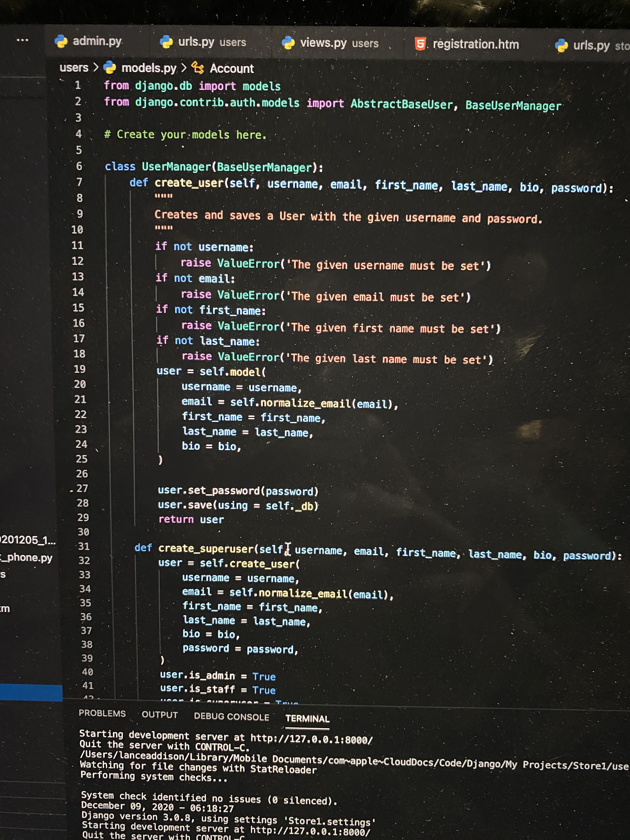The width and height of the screenshot is (630, 840).
Task: Switch to the admin.py editor tab
Action: pos(97,41)
